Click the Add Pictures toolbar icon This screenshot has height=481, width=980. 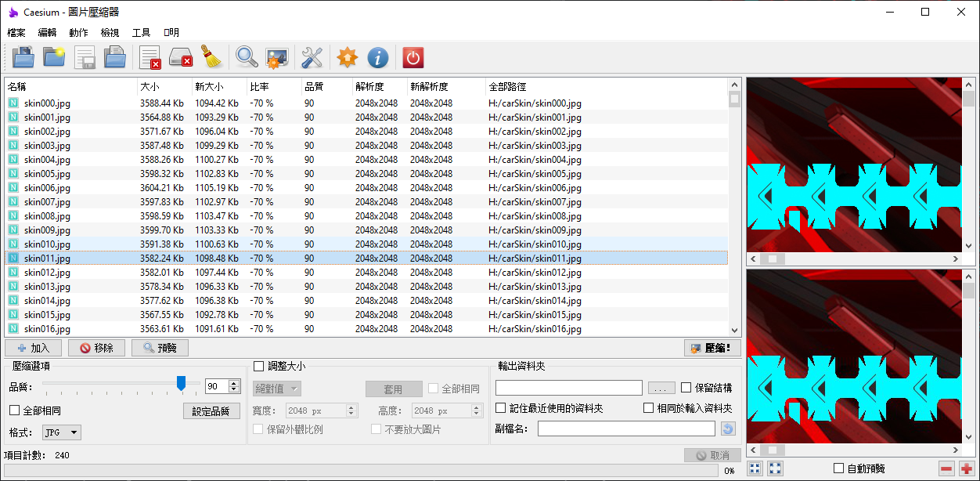point(23,56)
